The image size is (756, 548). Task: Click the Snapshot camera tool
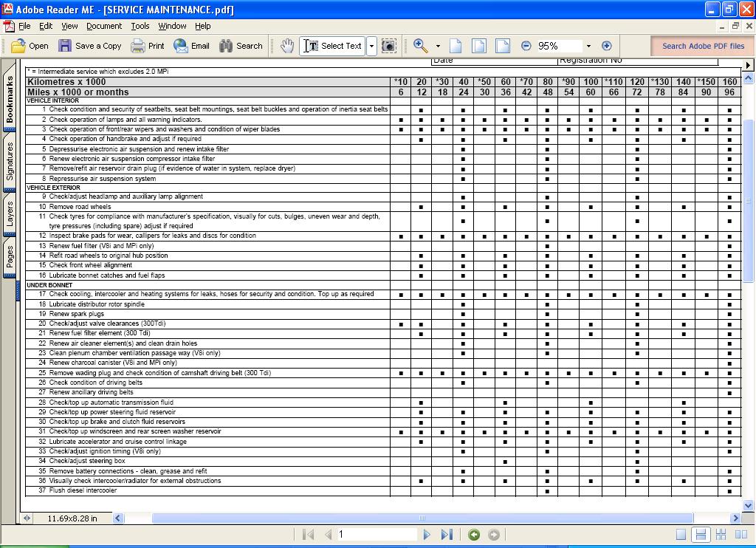[388, 46]
